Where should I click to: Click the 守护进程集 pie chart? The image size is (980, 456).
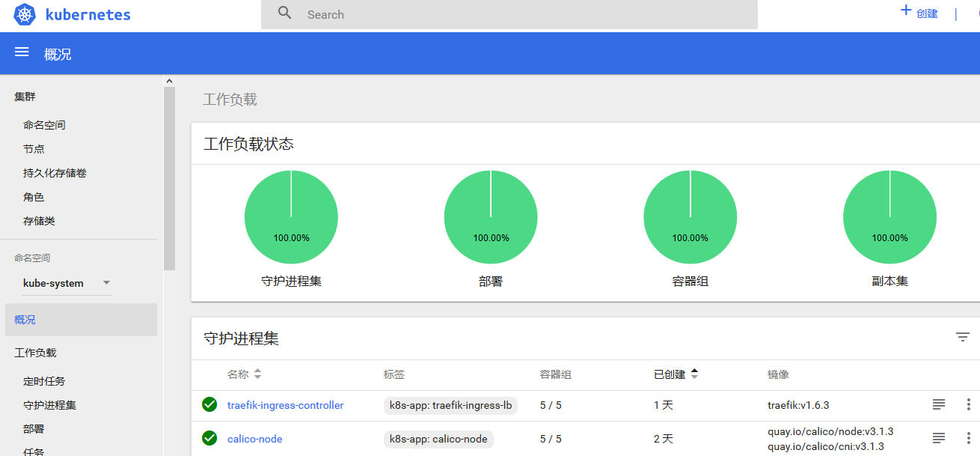pos(291,217)
